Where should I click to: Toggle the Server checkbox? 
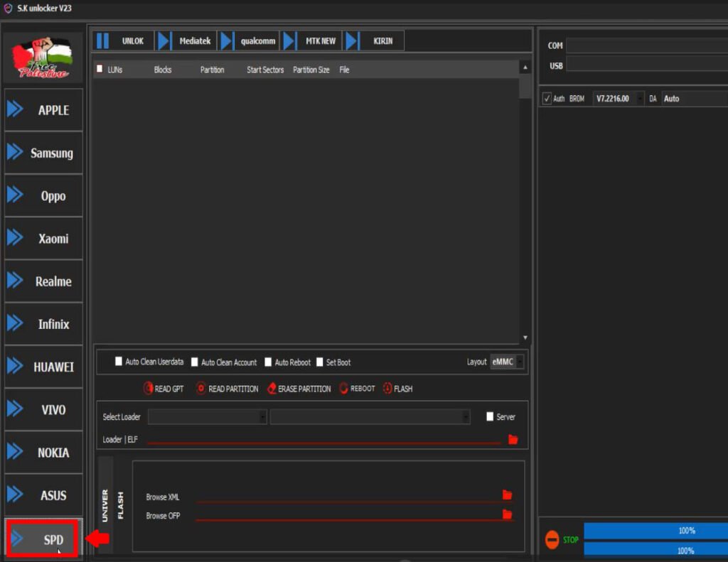click(x=490, y=416)
